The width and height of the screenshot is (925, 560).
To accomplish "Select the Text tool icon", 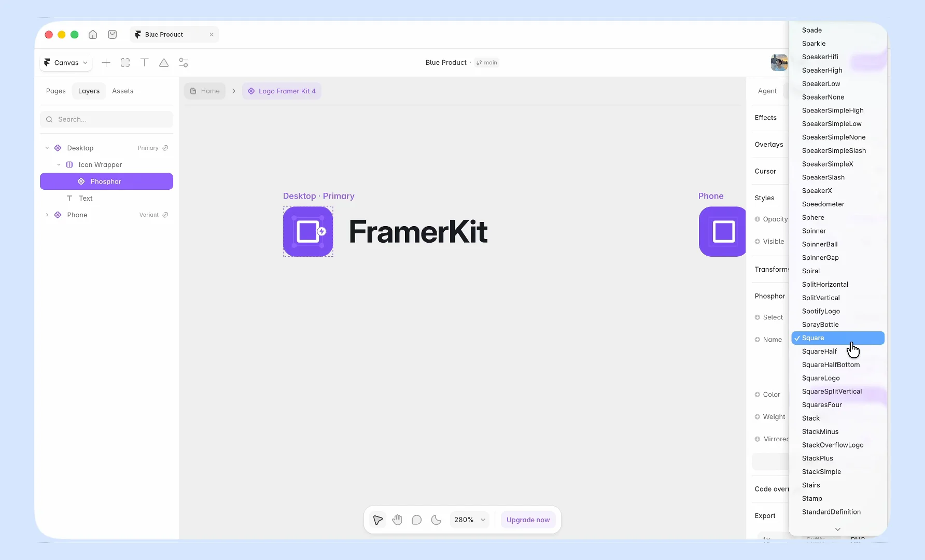I will pyautogui.click(x=145, y=63).
